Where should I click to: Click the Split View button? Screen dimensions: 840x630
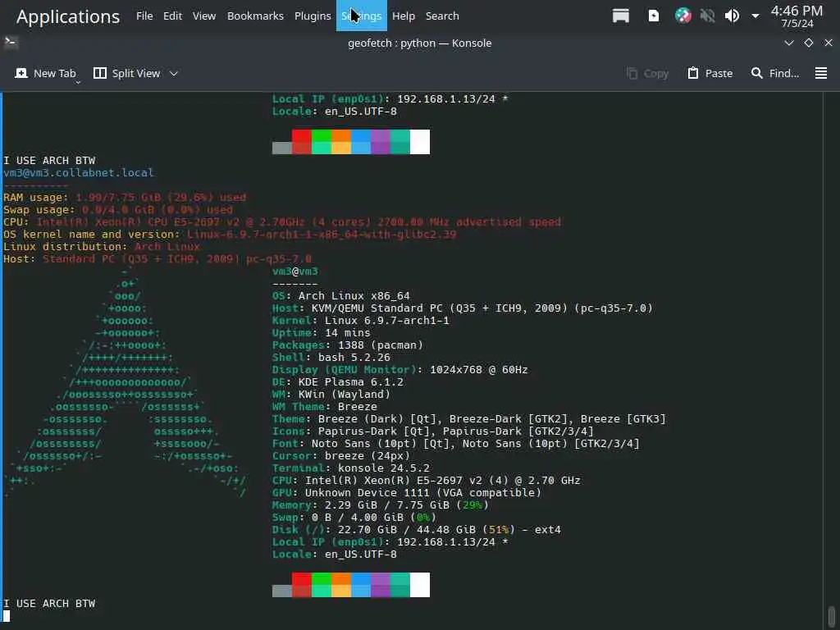tap(127, 73)
